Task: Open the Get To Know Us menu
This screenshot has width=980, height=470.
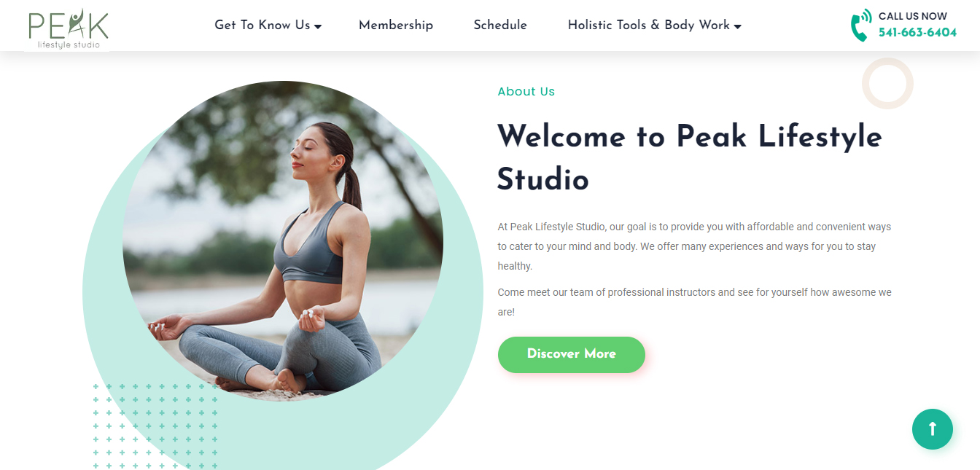Action: (262, 25)
